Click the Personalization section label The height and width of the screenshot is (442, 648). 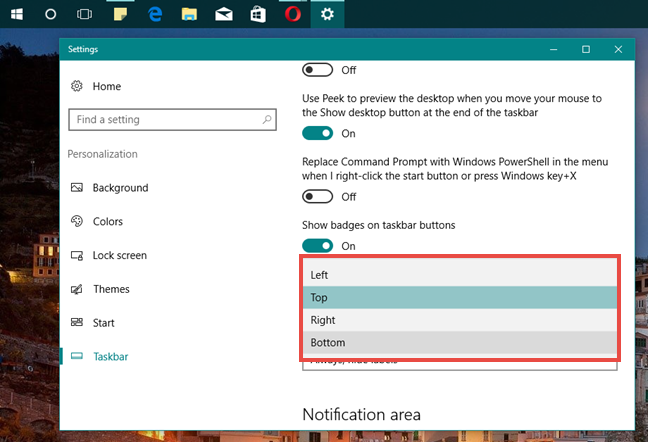pyautogui.click(x=102, y=154)
